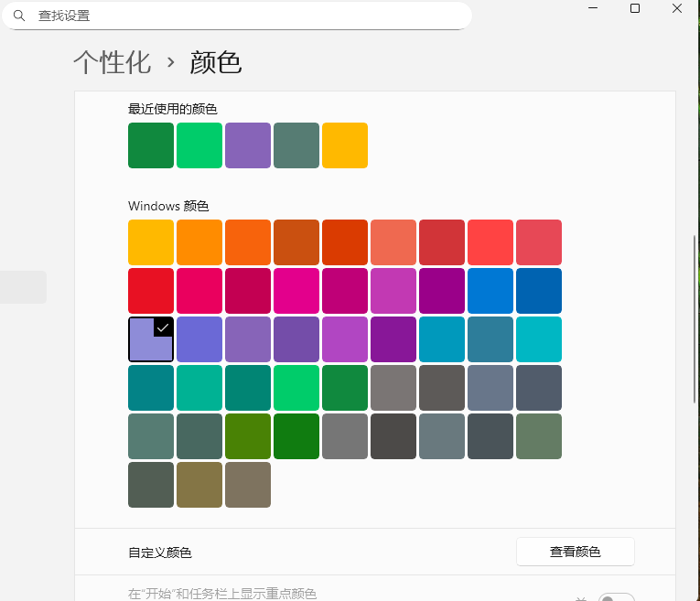The width and height of the screenshot is (700, 601).
Task: Choose the dark green recently used color
Action: click(151, 145)
